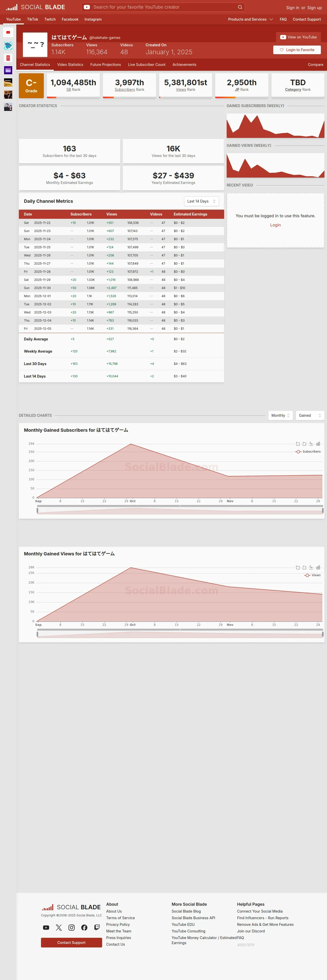The image size is (327, 980).
Task: Reset zoom on Gained Subscribers chart
Action: click(x=304, y=444)
